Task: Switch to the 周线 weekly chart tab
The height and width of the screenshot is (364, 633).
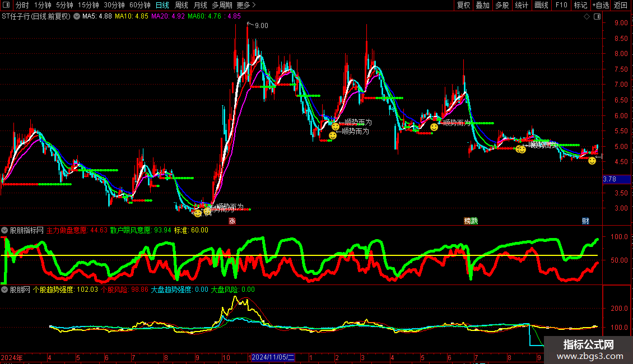Action: [181, 5]
